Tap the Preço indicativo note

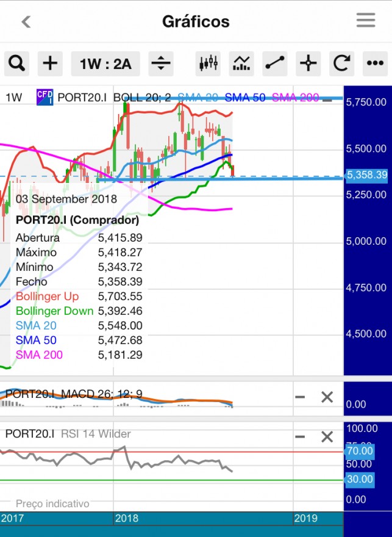(x=52, y=504)
